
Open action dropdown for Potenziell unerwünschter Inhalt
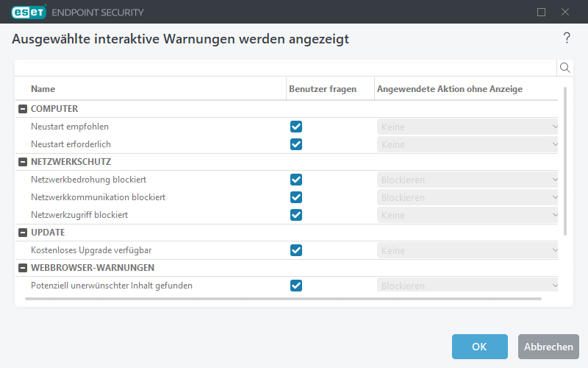point(467,285)
